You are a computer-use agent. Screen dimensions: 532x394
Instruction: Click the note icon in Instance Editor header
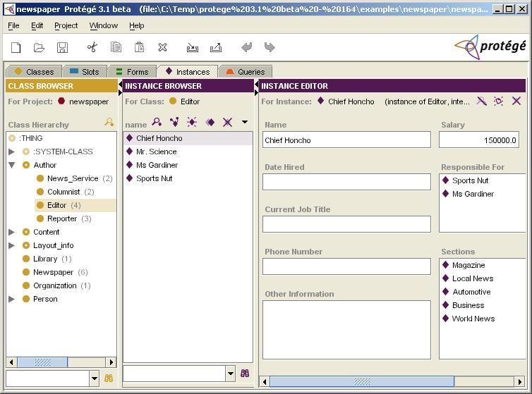tap(481, 101)
